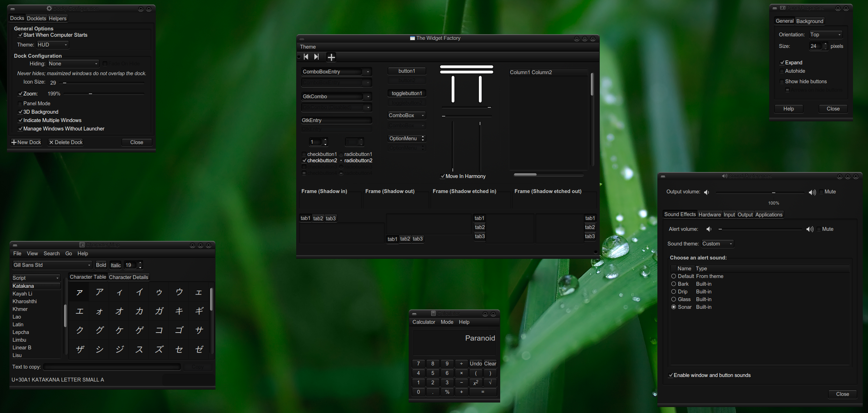
Task: Click the Text to copy input field
Action: tap(112, 367)
